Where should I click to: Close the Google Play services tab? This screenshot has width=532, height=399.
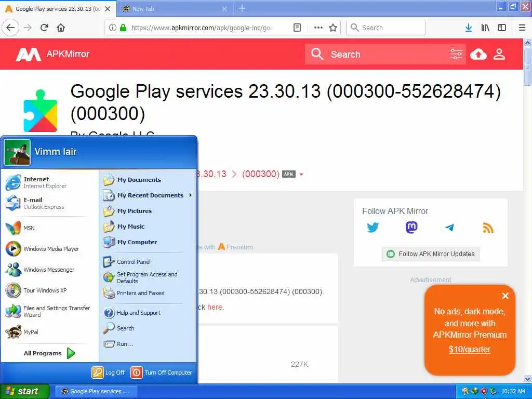(108, 9)
